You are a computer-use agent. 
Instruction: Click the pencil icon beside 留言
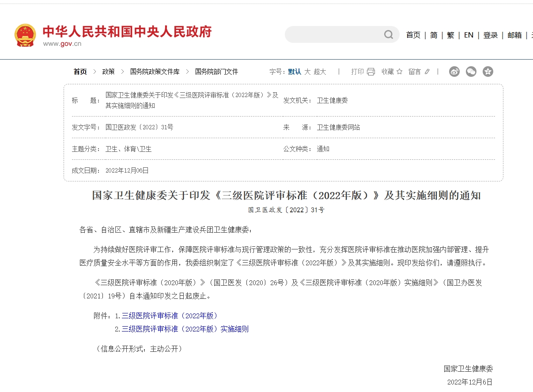pos(427,72)
